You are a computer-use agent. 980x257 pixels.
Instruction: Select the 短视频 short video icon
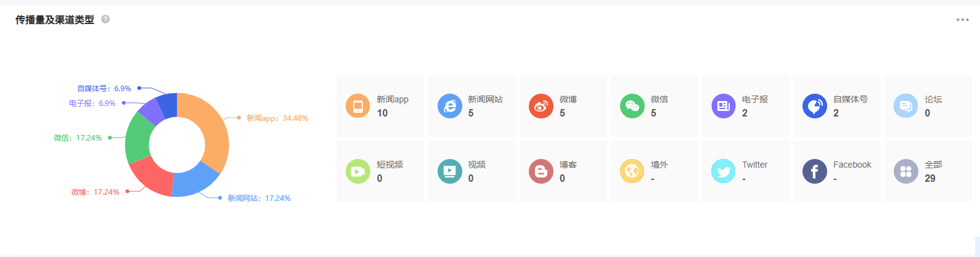click(357, 171)
